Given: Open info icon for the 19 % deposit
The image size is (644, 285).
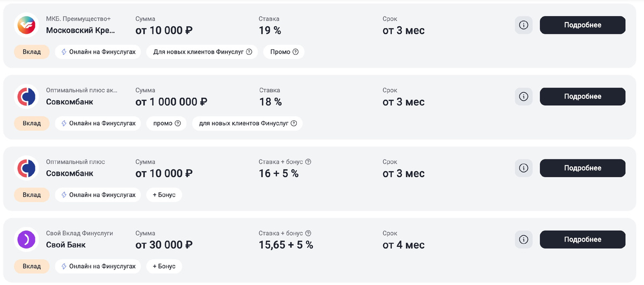Looking at the screenshot, I should click(523, 25).
